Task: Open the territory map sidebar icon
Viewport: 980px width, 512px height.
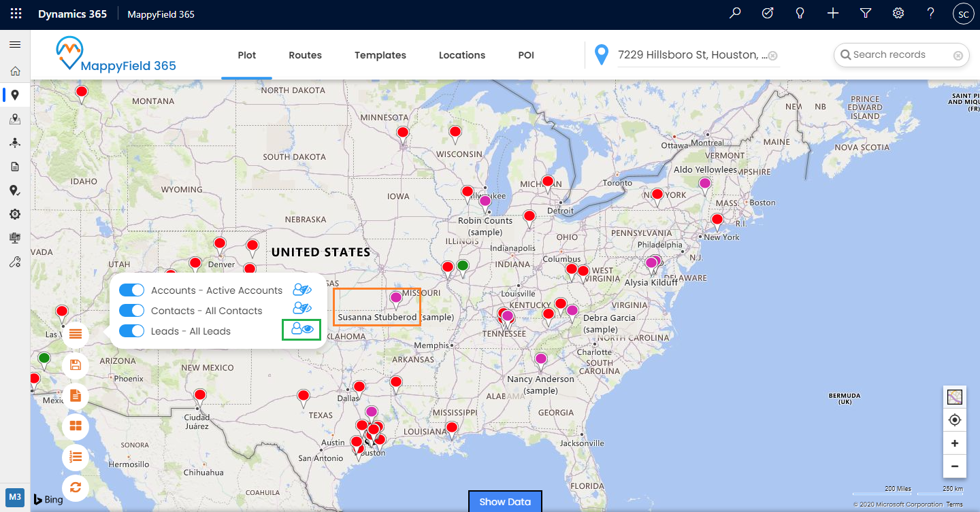Action: 15,120
